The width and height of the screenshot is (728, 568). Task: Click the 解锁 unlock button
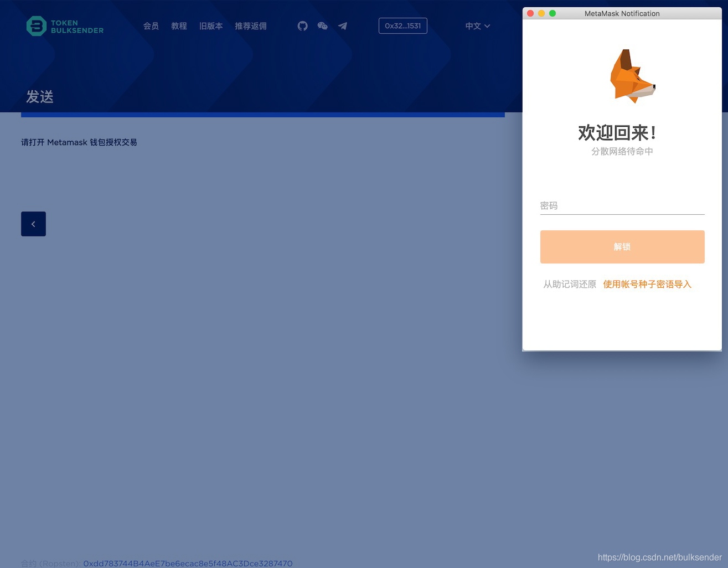622,247
